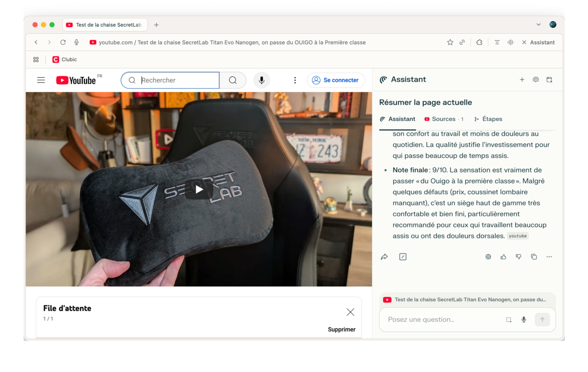The image size is (588, 372).
Task: Click the YouTube search magnifier button
Action: (233, 80)
